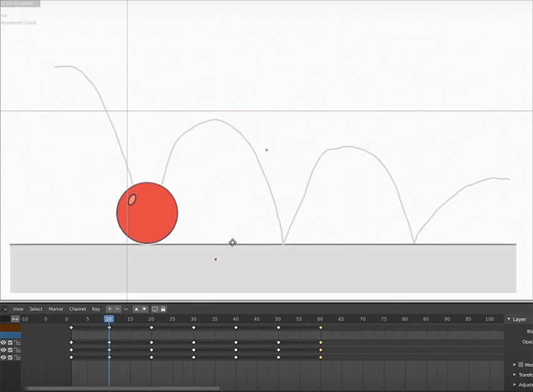Click the blue grease pencil channel row
Image resolution: width=533 pixels, height=392 pixels.
coord(11,335)
